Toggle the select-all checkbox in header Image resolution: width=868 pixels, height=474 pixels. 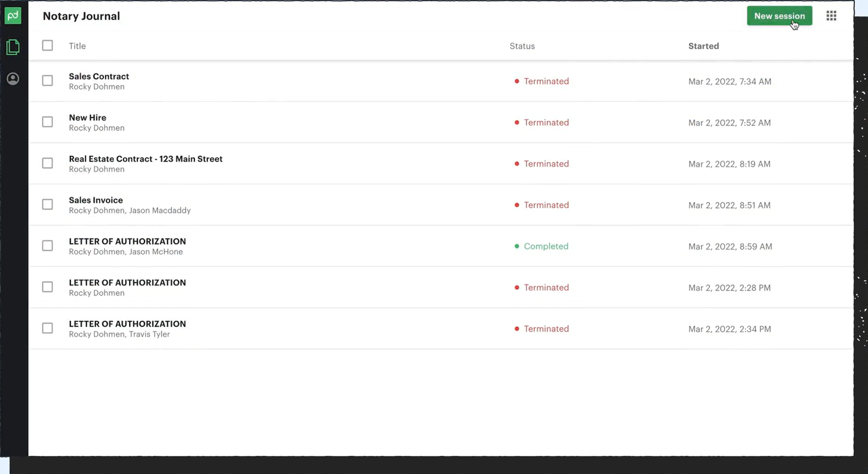pos(48,46)
